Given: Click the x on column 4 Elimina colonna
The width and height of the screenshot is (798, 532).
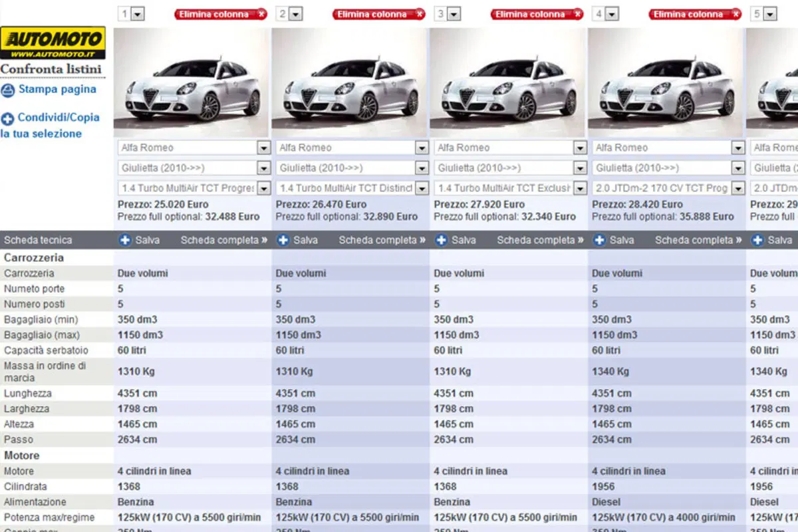Looking at the screenshot, I should point(735,14).
